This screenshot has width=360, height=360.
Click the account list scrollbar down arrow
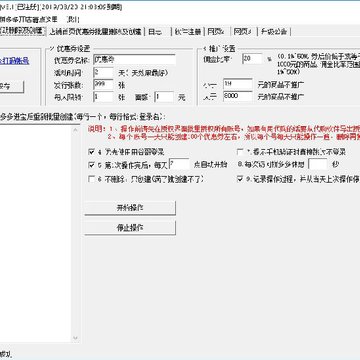76,337
